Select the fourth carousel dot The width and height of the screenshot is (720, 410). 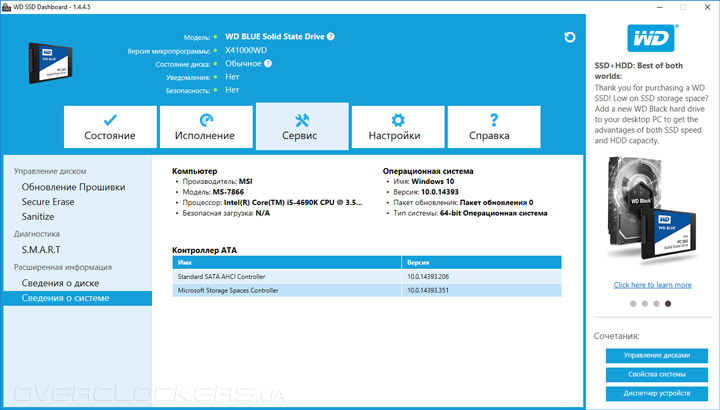pyautogui.click(x=668, y=303)
